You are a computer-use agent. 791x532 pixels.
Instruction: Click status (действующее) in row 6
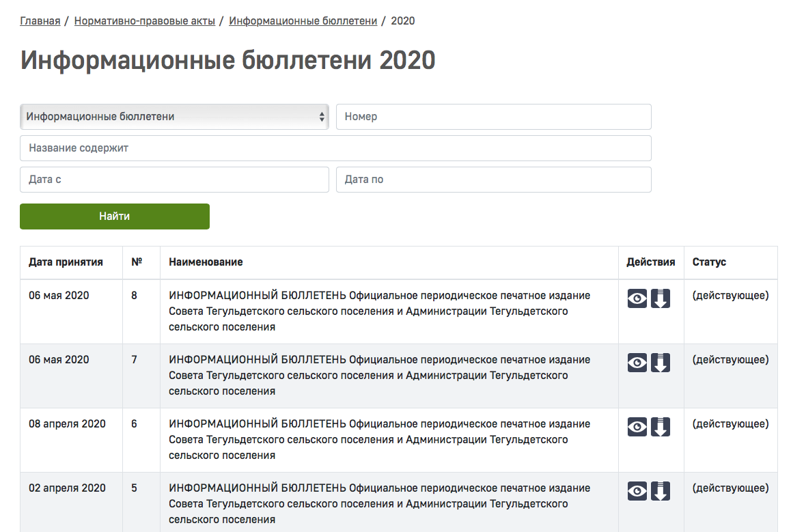tap(730, 423)
